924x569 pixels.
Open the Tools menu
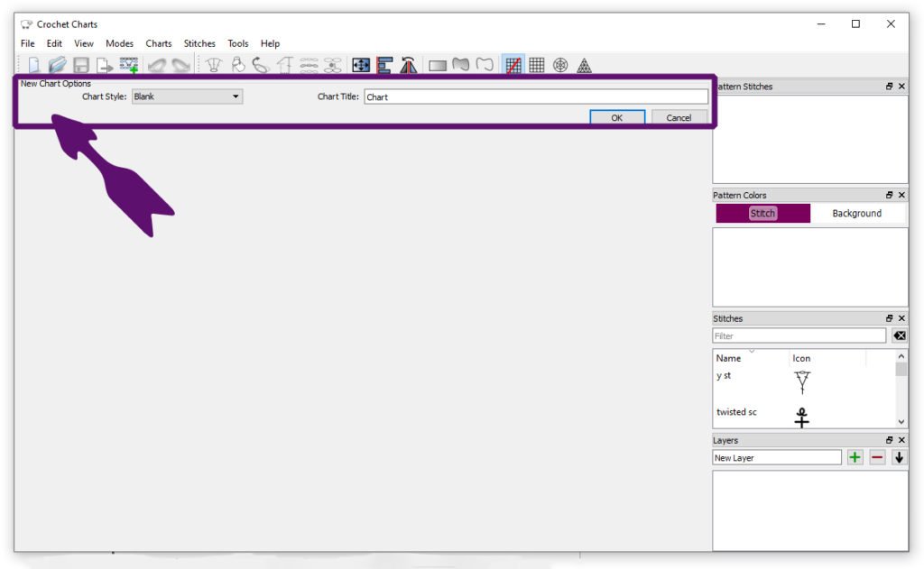tap(238, 43)
